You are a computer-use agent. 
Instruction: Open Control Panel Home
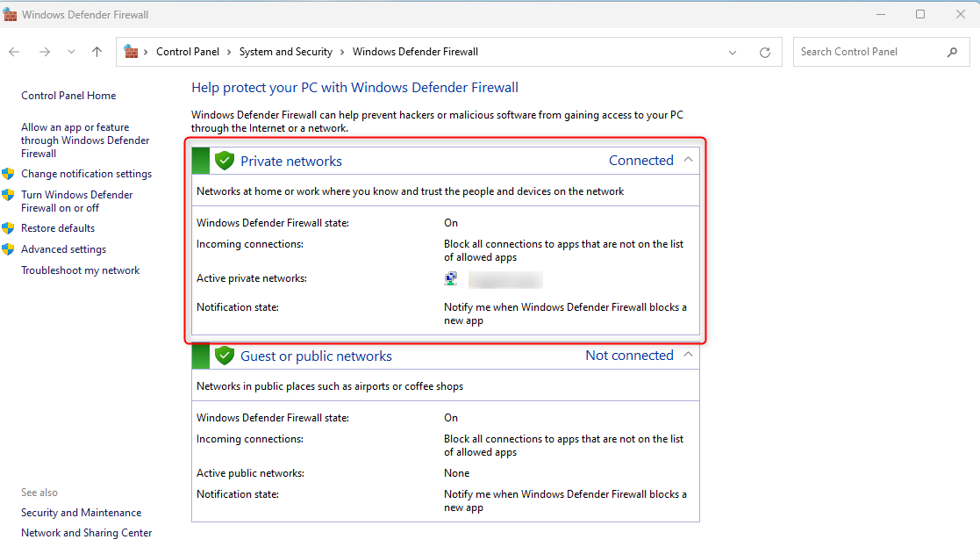click(x=68, y=96)
